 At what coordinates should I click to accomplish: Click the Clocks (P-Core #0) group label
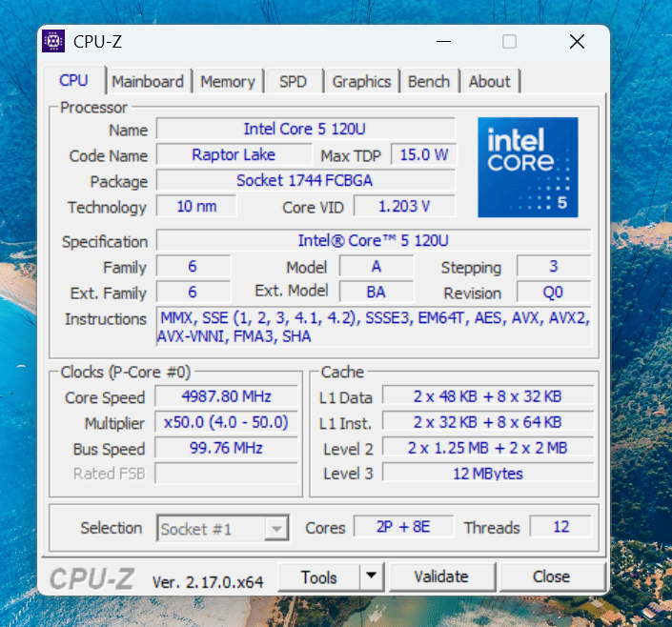point(125,372)
